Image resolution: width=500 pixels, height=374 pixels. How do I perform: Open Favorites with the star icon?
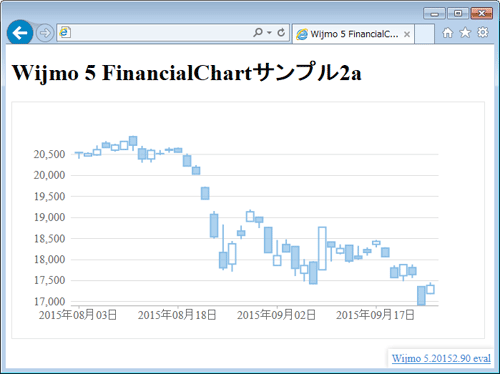(465, 33)
